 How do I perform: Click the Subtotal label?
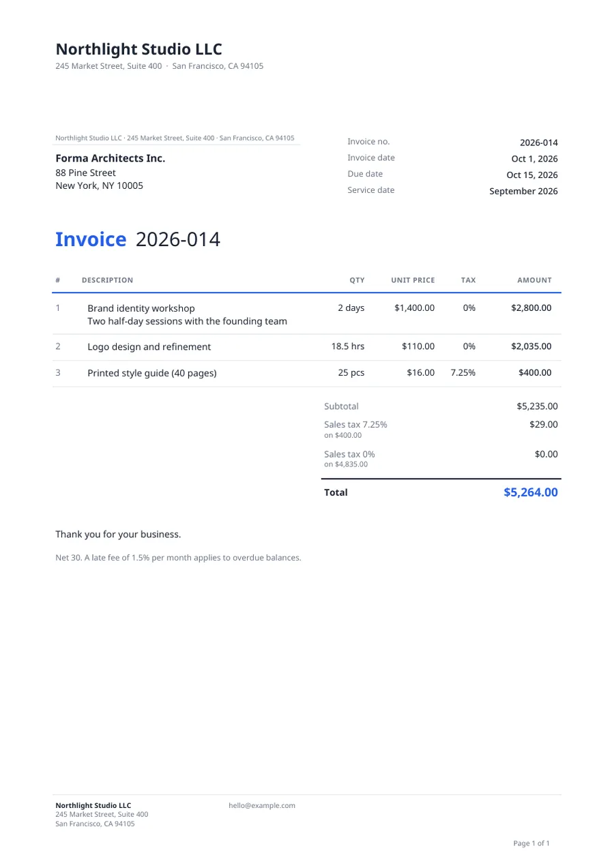click(x=341, y=406)
